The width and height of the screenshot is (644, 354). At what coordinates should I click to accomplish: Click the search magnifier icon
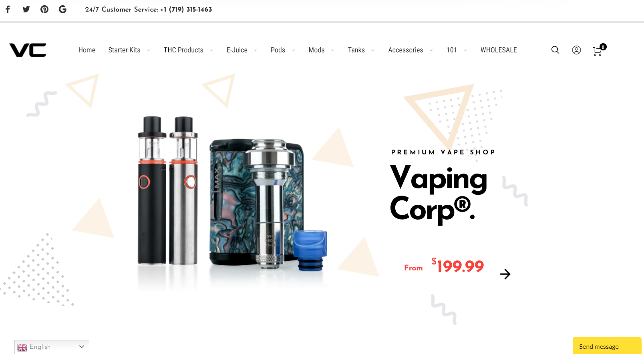pos(555,50)
